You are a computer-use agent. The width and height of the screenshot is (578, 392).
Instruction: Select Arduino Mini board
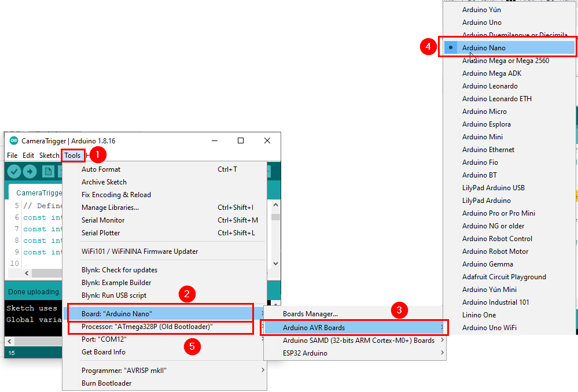point(509,137)
